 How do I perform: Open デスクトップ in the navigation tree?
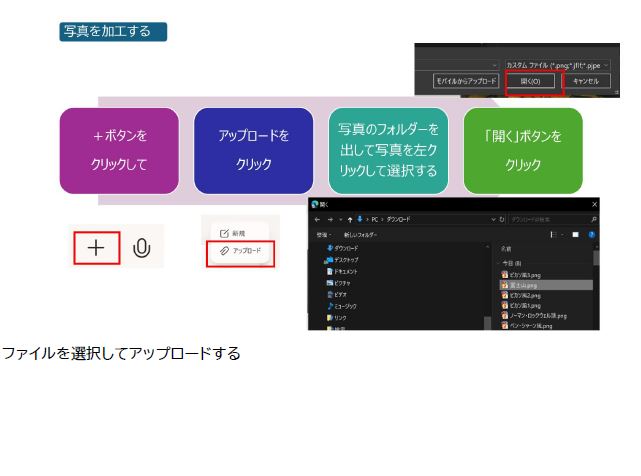coord(346,259)
